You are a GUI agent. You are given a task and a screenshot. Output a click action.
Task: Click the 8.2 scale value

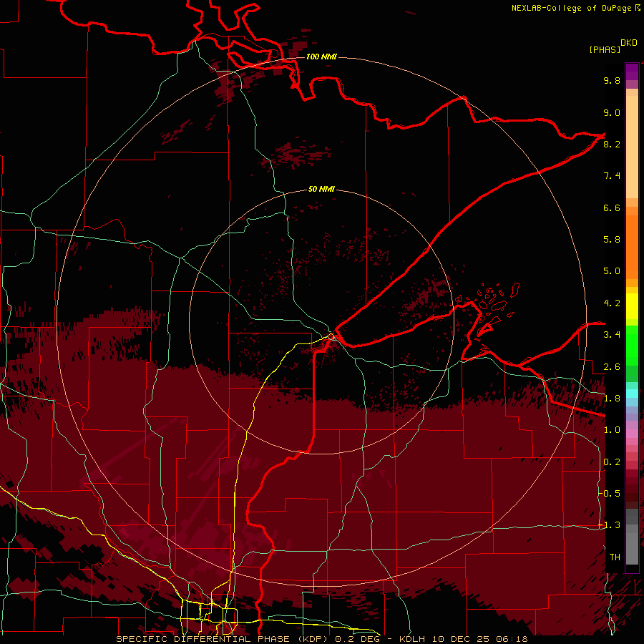pyautogui.click(x=612, y=144)
